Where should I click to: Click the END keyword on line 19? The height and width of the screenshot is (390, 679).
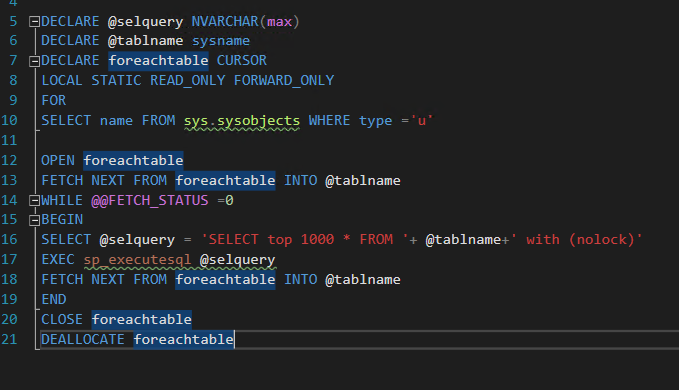tap(54, 300)
